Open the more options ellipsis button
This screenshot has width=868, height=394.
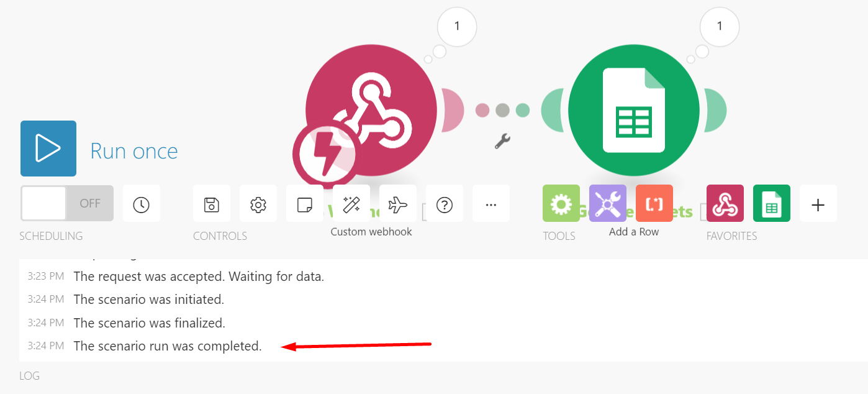(491, 203)
